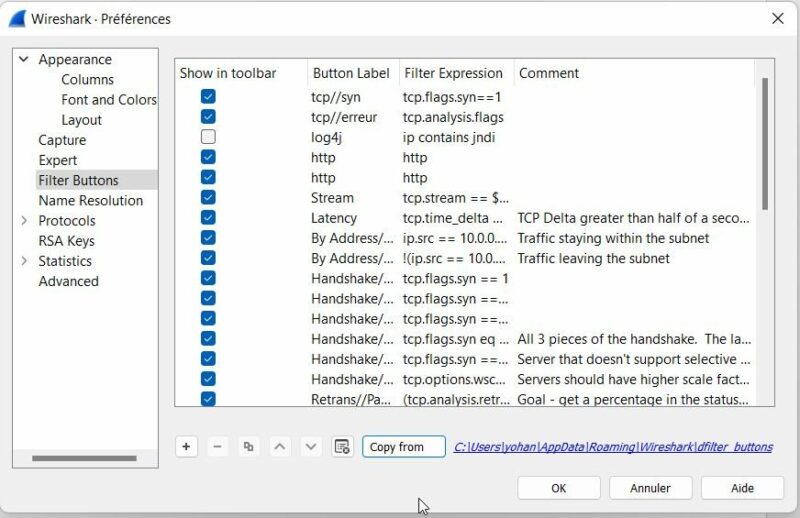Select 'Goal - get a percentage' comment
Viewport: 800px width, 518px height.
click(633, 399)
